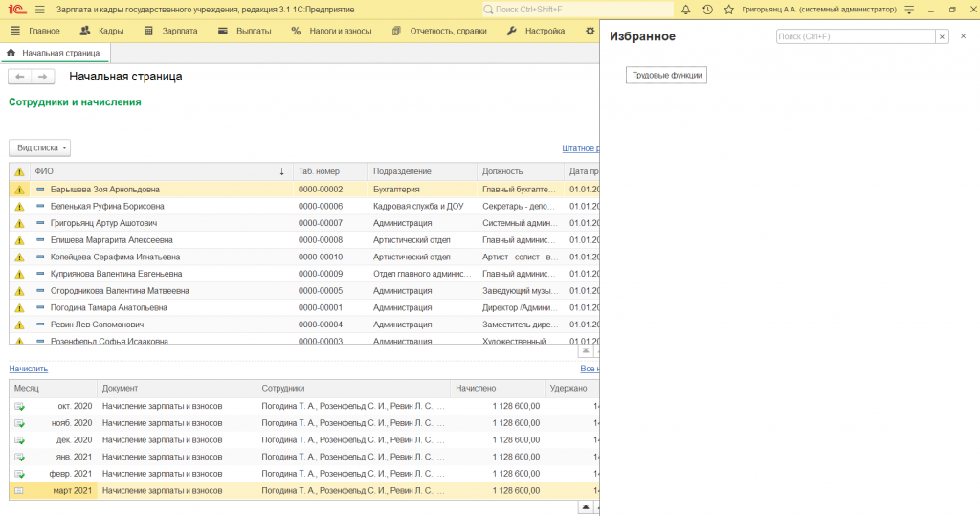The image size is (980, 516).
Task: Expand the Вид списка dropdown
Action: click(x=39, y=148)
